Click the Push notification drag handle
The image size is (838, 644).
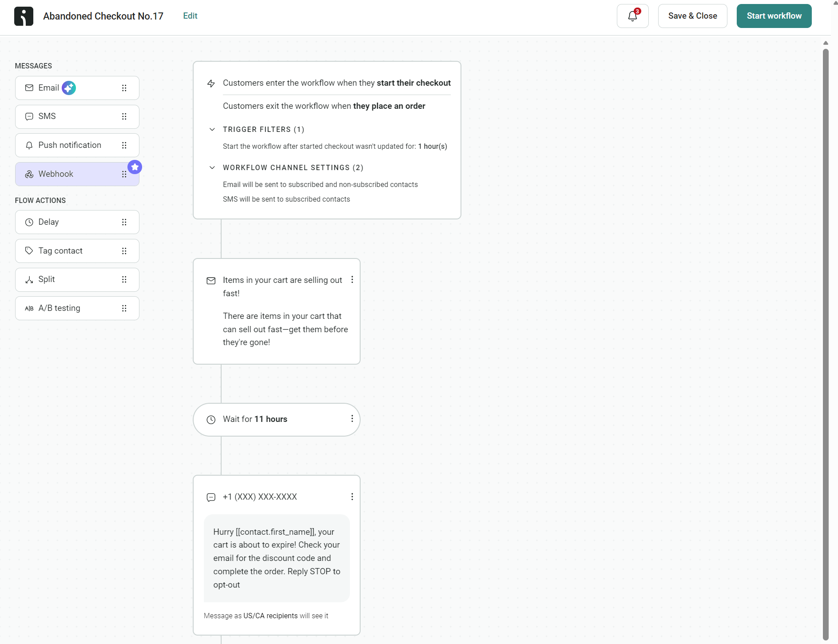pos(124,145)
